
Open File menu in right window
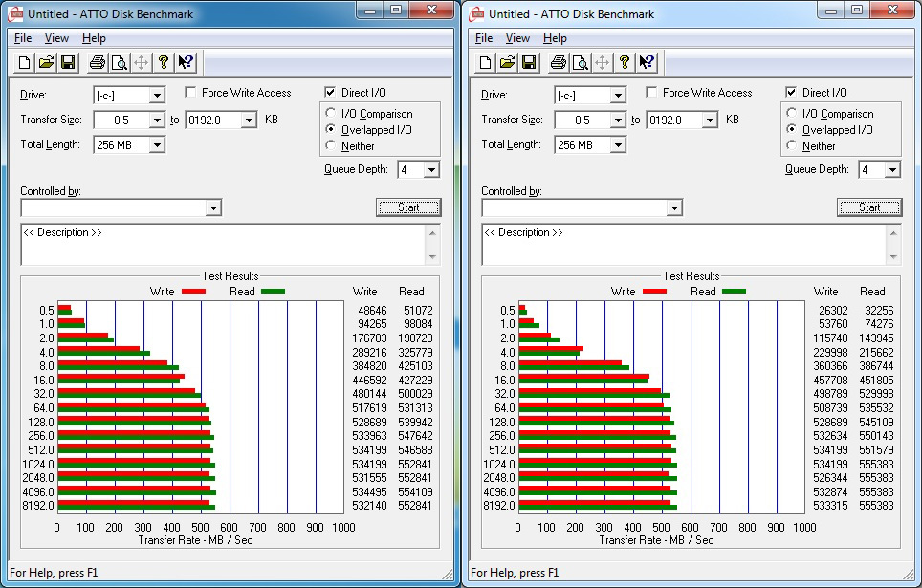[x=484, y=38]
